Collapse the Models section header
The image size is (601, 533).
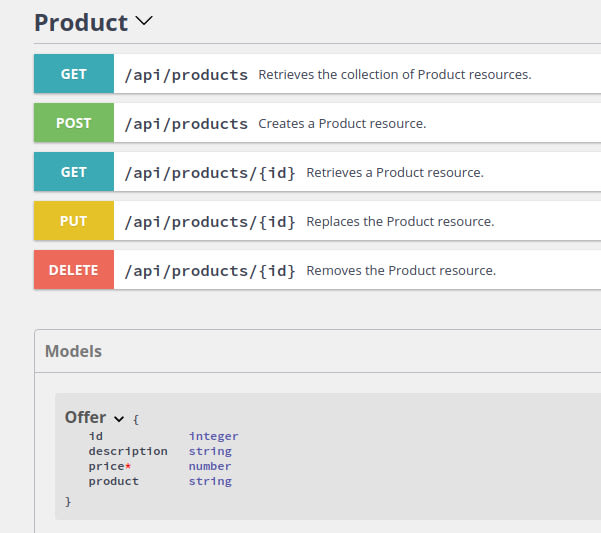pyautogui.click(x=74, y=351)
